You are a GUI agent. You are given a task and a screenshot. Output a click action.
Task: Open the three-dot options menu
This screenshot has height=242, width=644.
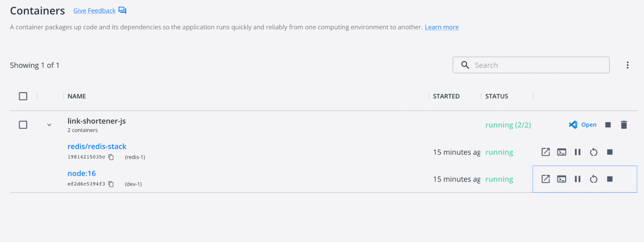point(627,65)
